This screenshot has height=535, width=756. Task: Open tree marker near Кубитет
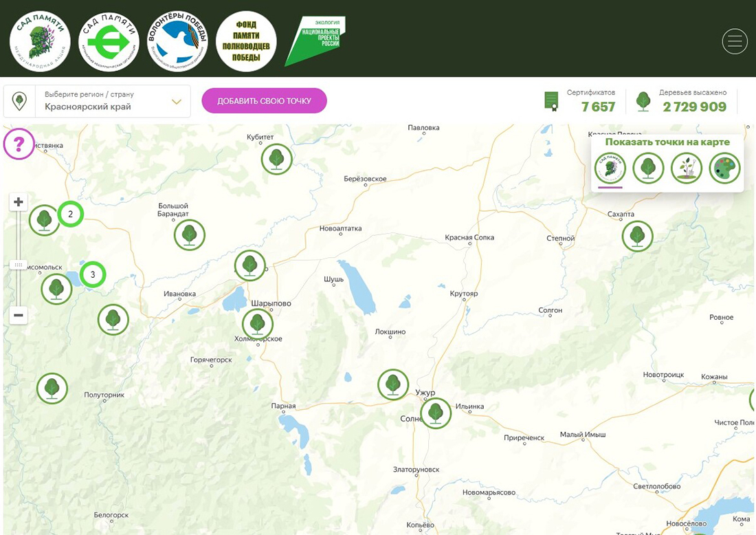pos(277,159)
